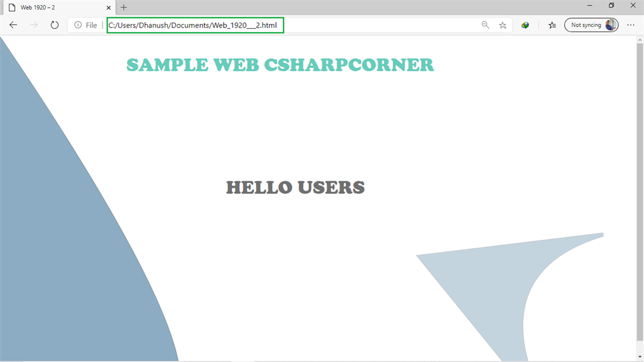Viewport: 644px width, 362px height.
Task: Open the colorful browser extension icon
Action: (525, 25)
